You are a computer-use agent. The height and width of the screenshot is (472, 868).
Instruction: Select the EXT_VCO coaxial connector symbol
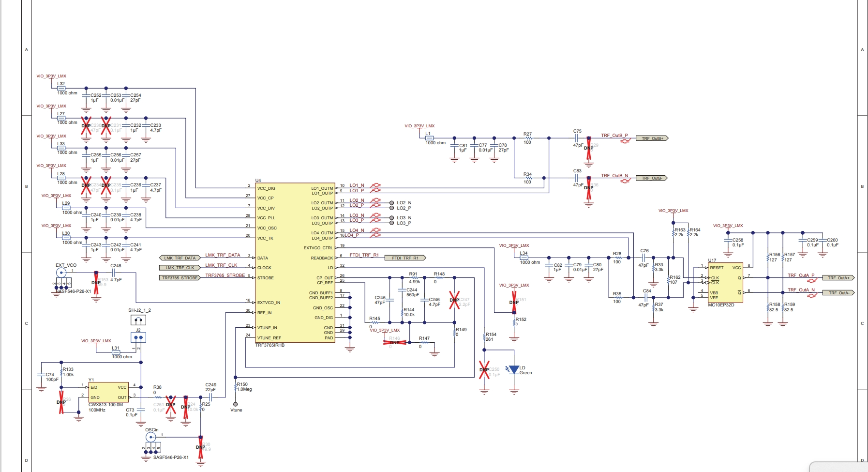click(x=61, y=273)
